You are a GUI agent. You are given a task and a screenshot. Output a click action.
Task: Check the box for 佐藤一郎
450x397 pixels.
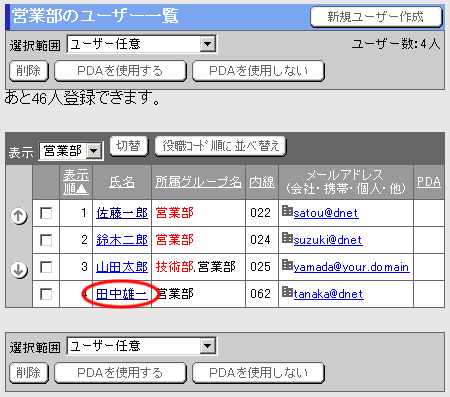pos(46,213)
